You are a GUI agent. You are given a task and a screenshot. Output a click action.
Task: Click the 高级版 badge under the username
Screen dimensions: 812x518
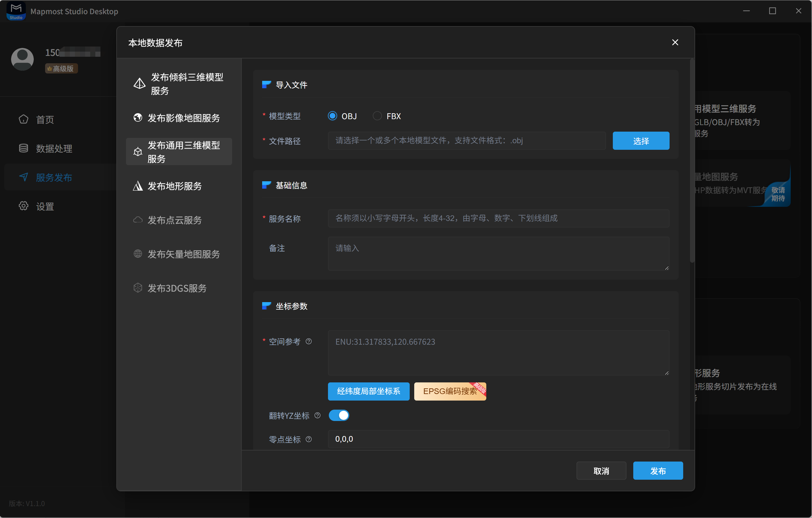(61, 68)
